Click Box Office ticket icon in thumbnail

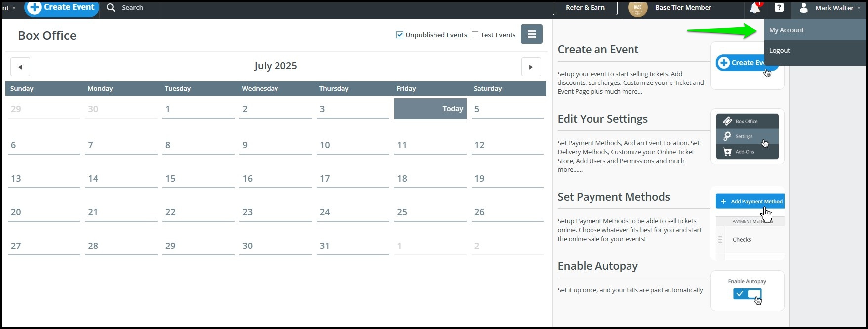tap(727, 121)
